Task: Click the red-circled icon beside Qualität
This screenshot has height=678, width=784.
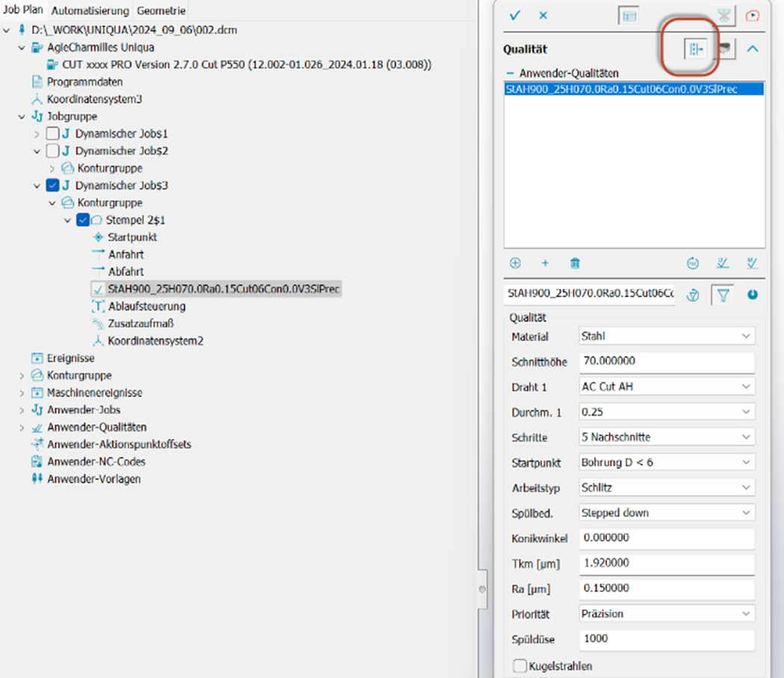Action: click(x=696, y=49)
